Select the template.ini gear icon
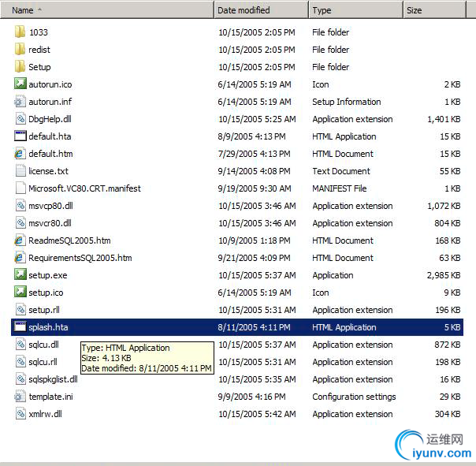The image size is (476, 466). (20, 396)
